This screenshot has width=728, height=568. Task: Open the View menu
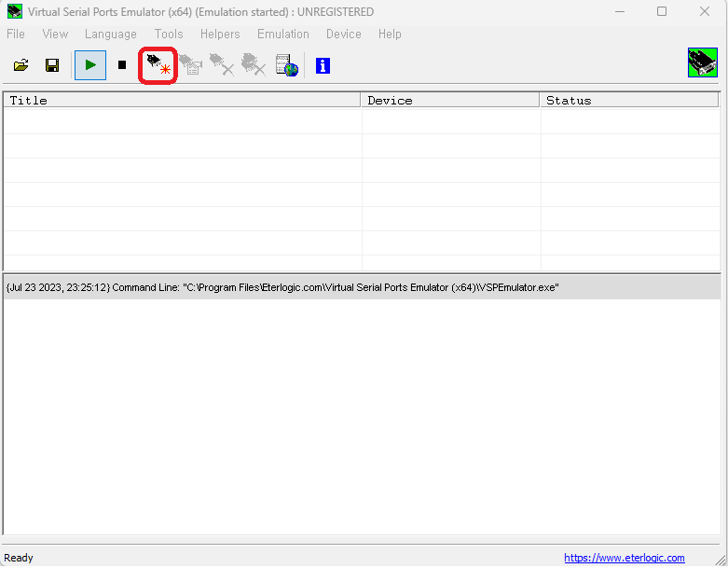pyautogui.click(x=55, y=35)
